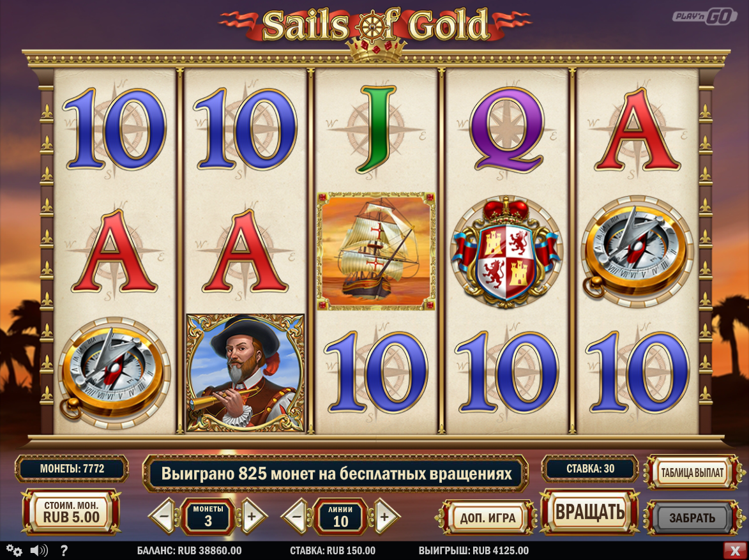Mute sound with the speaker icon

(x=39, y=551)
